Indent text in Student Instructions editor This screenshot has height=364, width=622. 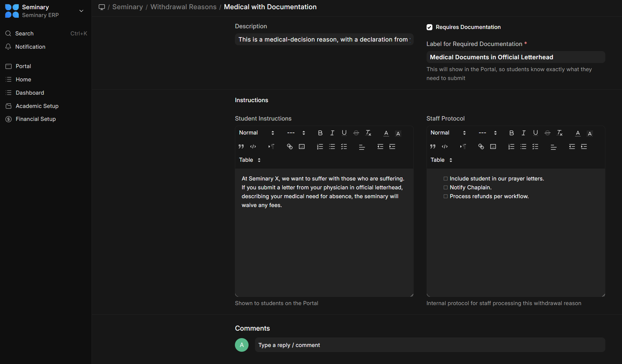pyautogui.click(x=392, y=146)
